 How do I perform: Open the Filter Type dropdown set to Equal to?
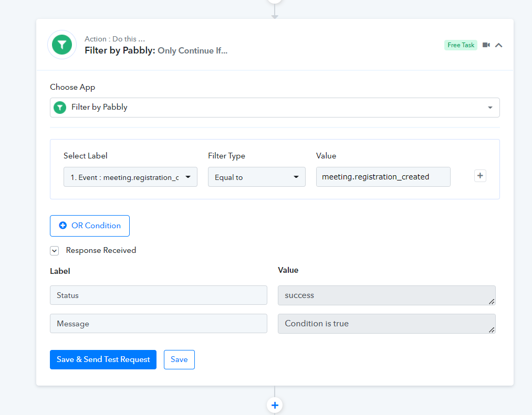coord(256,177)
